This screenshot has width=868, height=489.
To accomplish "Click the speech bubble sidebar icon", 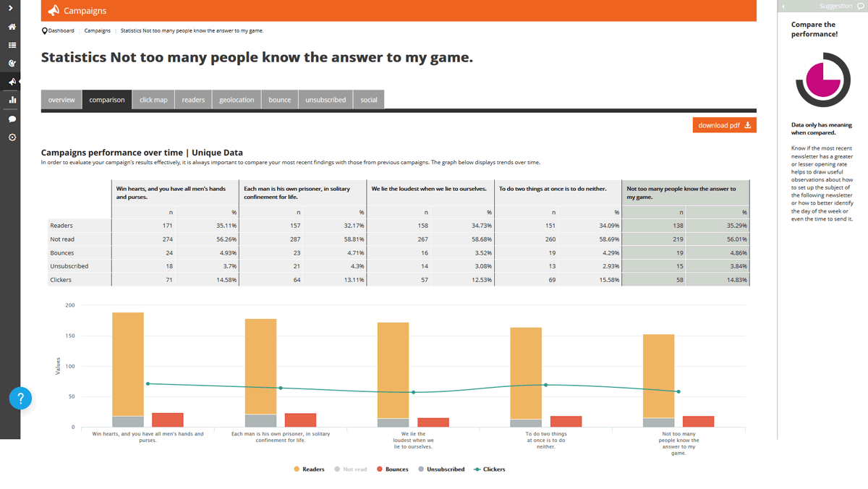I will (x=12, y=119).
